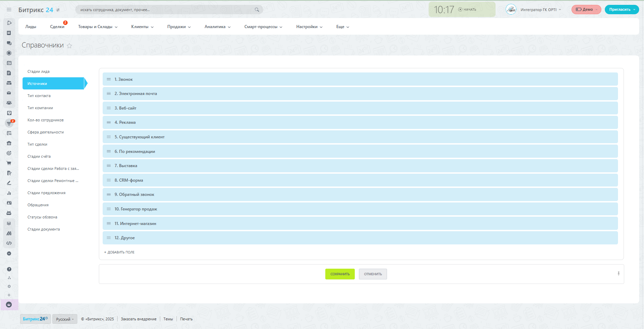Click the Демо plan button
Image resolution: width=644 pixels, height=329 pixels.
pyautogui.click(x=586, y=10)
